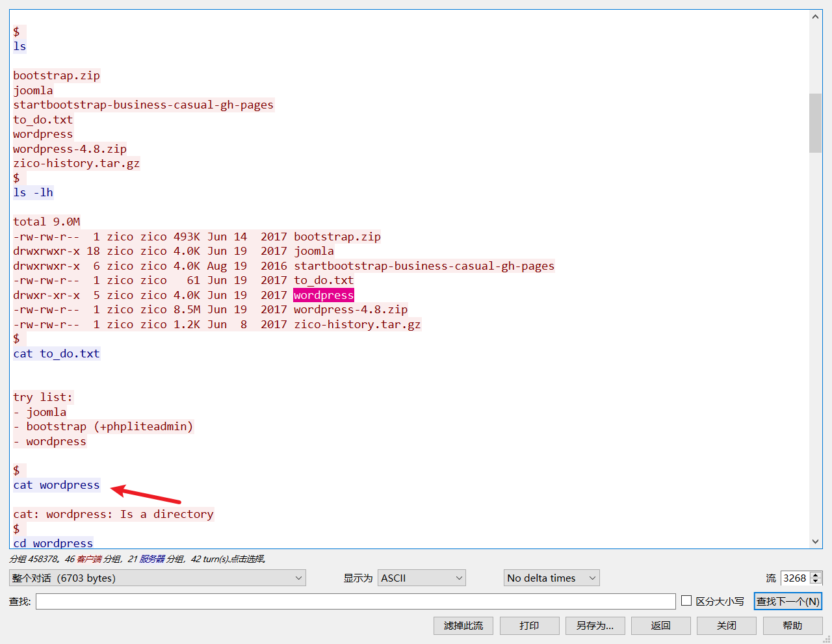The height and width of the screenshot is (644, 832).
Task: Open the No delta times dropdown
Action: tap(551, 578)
